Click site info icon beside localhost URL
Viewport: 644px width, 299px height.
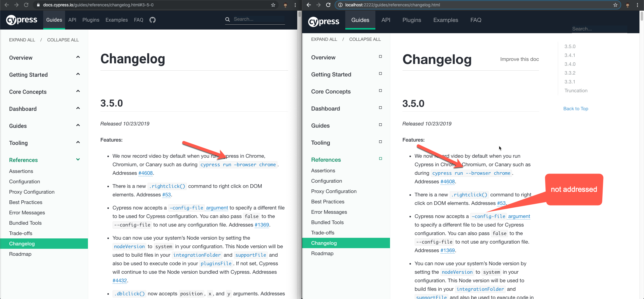[340, 5]
